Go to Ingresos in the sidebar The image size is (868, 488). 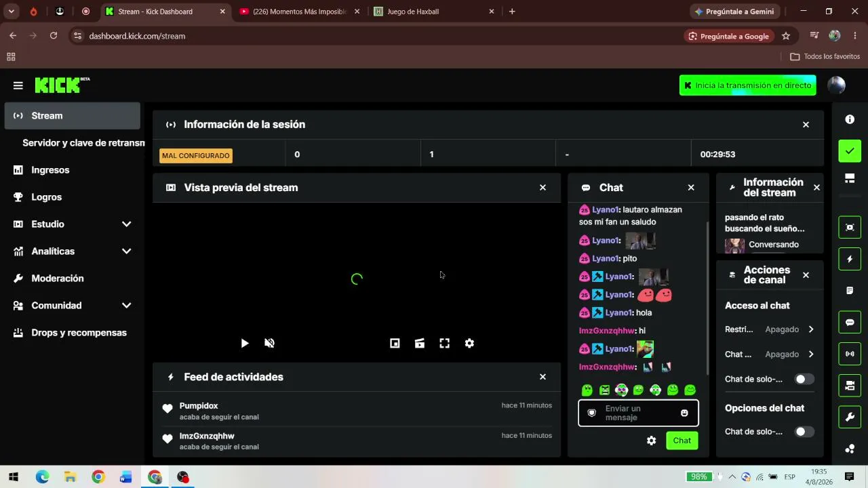tap(73, 170)
